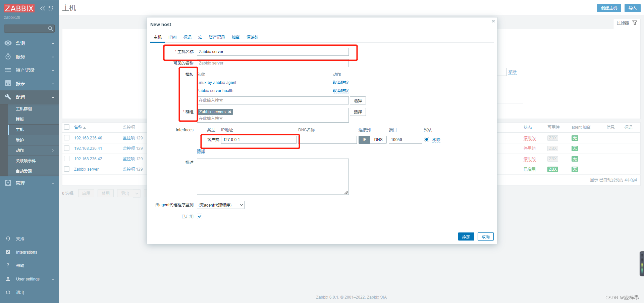
Task: Expand the Monitoring menu chevron
Action: (x=53, y=44)
